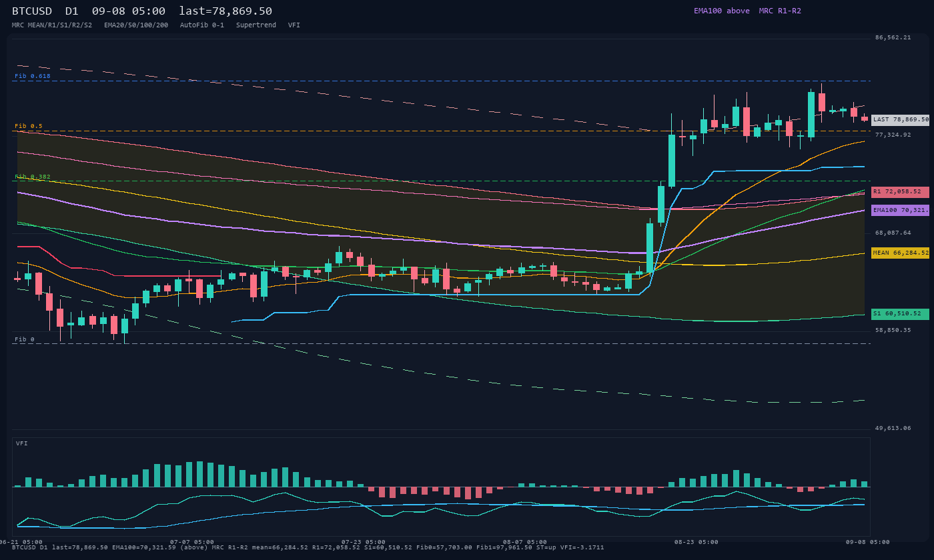Screen dimensions: 934x560
Task: Click the 68,087.64 price axis value
Action: [x=893, y=233]
